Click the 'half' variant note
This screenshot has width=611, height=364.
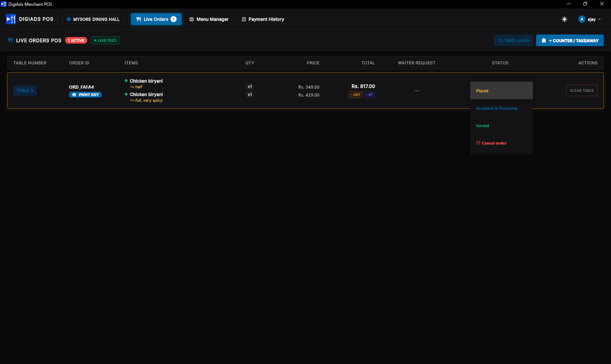tap(139, 87)
